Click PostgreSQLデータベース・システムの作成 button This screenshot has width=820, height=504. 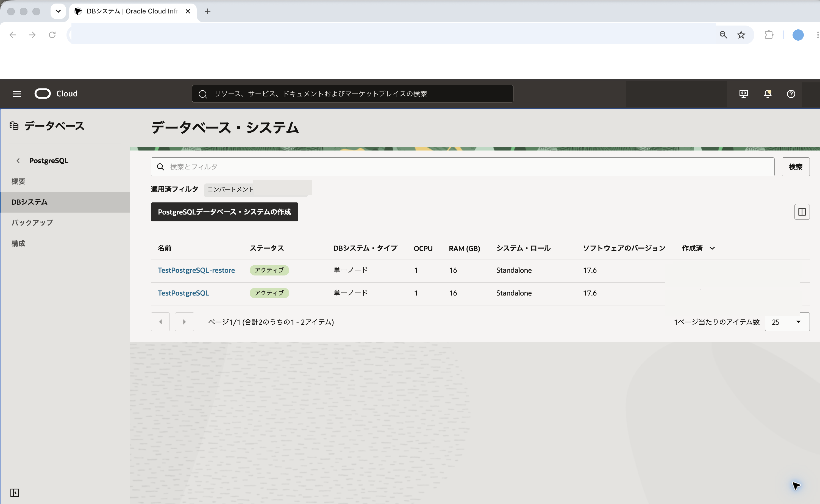pyautogui.click(x=224, y=212)
